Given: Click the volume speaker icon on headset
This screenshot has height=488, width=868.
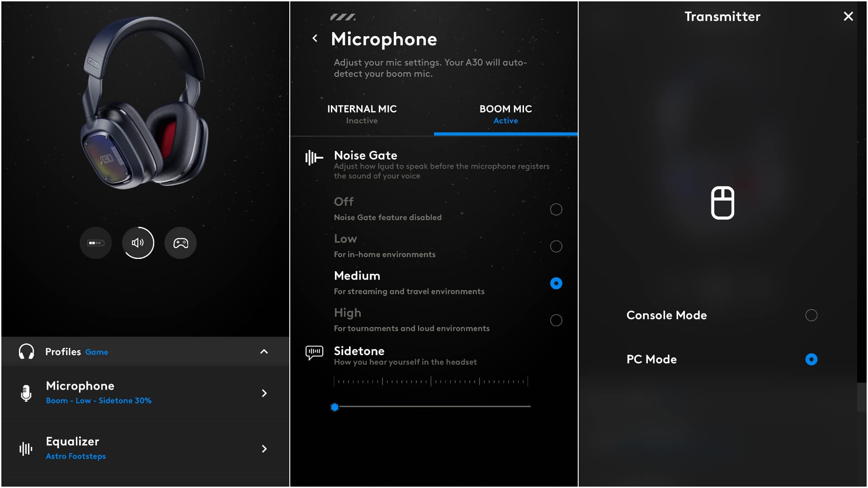Looking at the screenshot, I should (138, 243).
